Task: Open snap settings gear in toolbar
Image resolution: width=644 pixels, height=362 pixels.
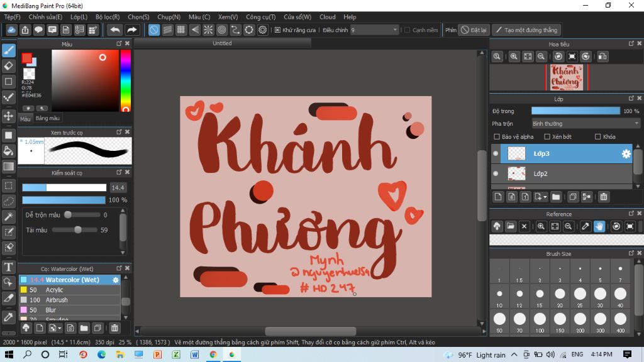Action: (262, 30)
